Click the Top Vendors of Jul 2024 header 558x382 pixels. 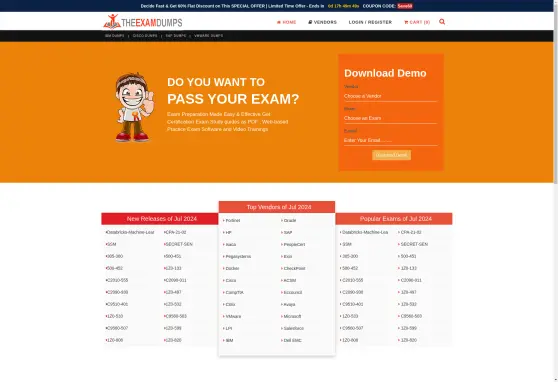[x=277, y=207]
